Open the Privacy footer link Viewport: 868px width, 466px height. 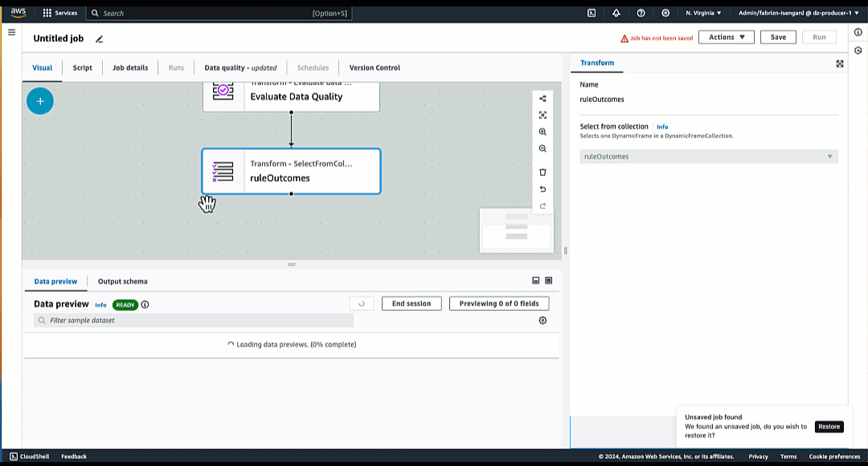coord(758,456)
